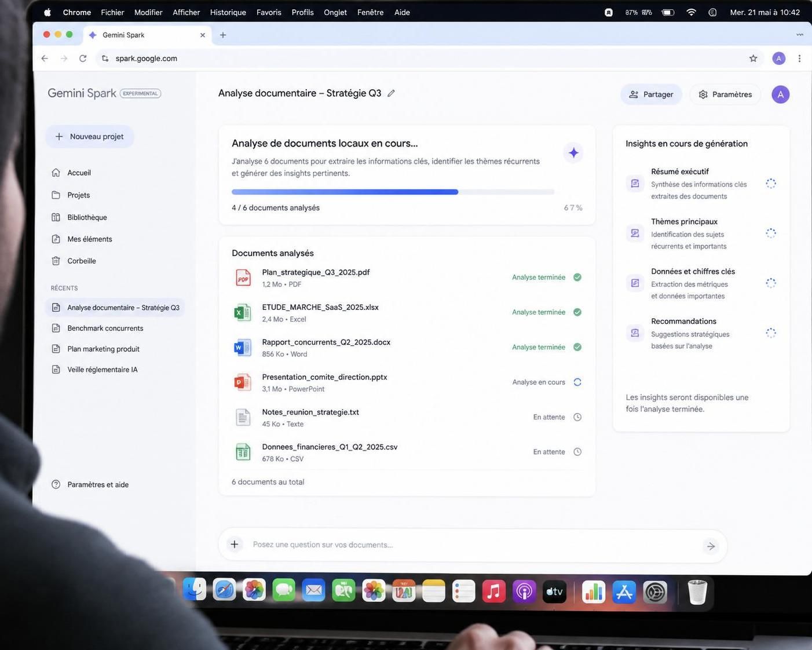
Task: Open the Paramètres button at top right
Action: point(725,94)
